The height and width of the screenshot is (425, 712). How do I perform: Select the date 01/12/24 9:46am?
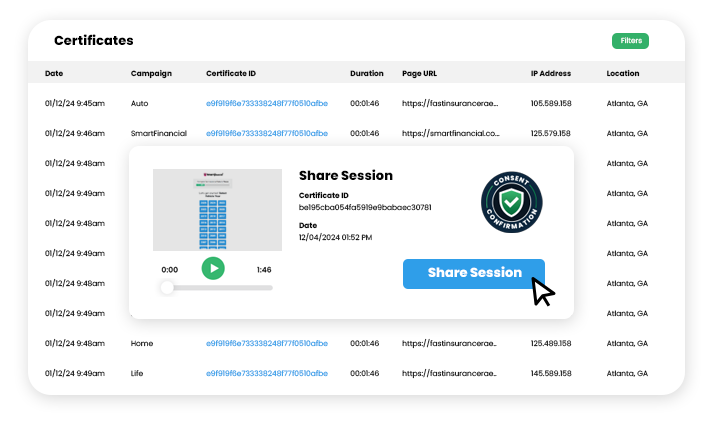point(74,133)
